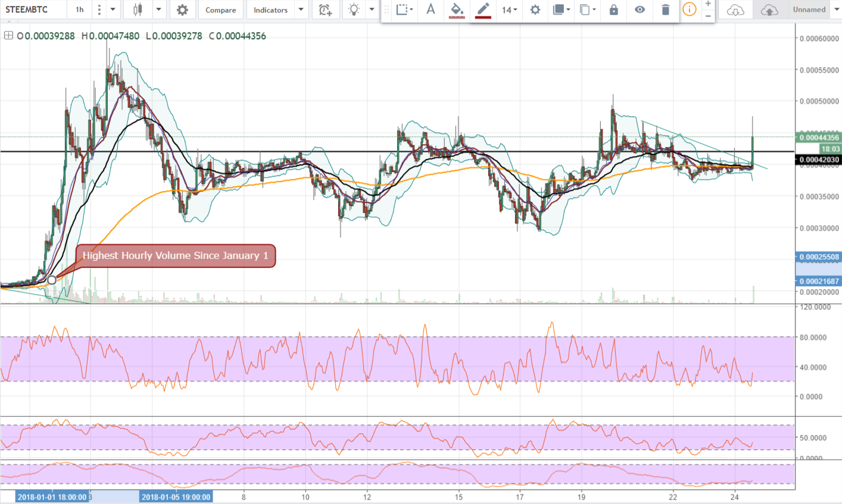The width and height of the screenshot is (842, 504).
Task: Open the chart interval dropdown arrow
Action: [111, 10]
